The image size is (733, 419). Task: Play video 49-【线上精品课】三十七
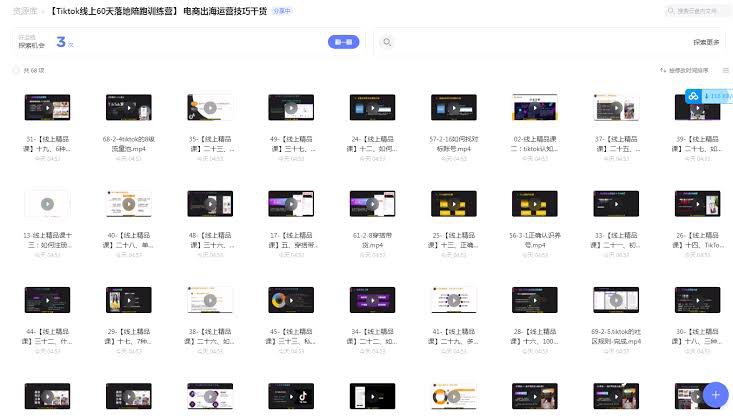click(291, 108)
